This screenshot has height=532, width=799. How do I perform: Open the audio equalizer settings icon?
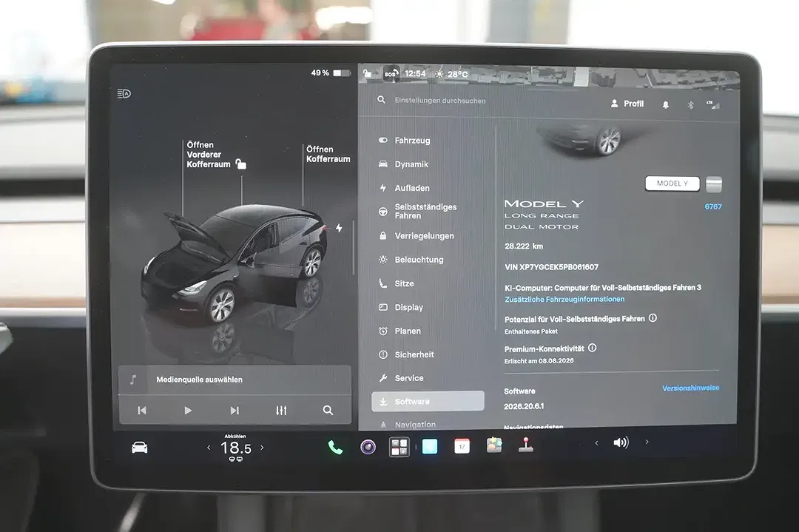click(x=281, y=410)
